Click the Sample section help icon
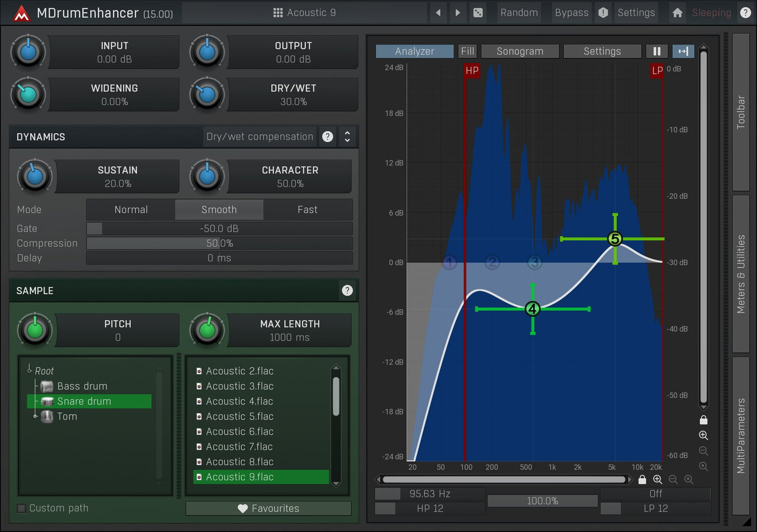 347,290
